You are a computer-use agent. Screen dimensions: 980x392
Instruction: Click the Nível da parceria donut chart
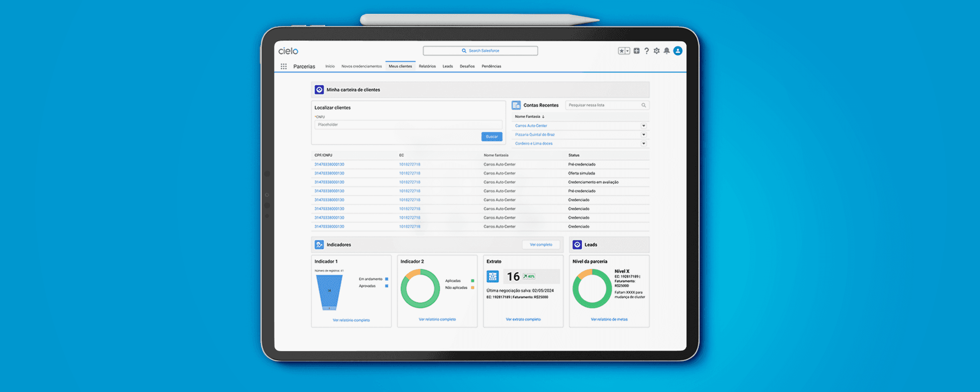coord(592,288)
